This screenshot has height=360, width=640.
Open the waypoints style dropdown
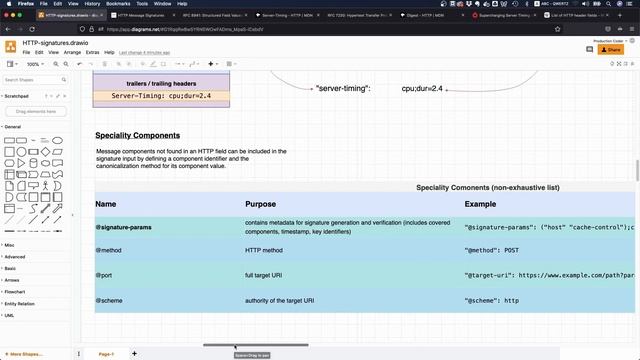tap(194, 64)
